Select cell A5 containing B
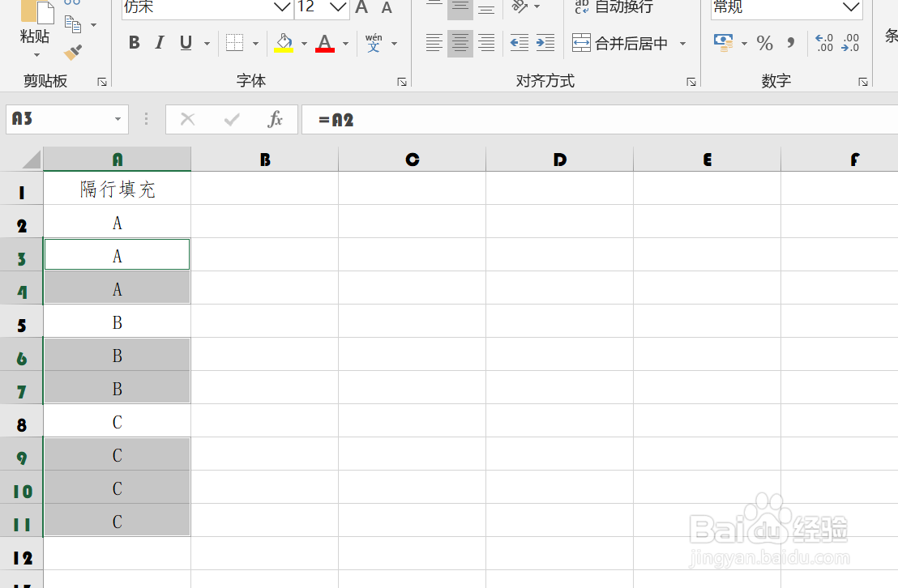898x588 pixels. (118, 322)
